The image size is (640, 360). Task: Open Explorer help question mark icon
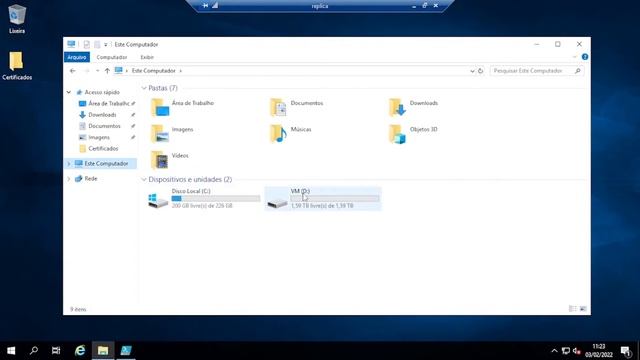[585, 57]
